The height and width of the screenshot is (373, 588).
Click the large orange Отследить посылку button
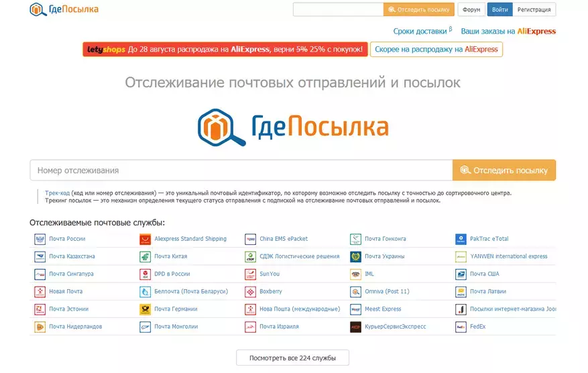coord(504,170)
